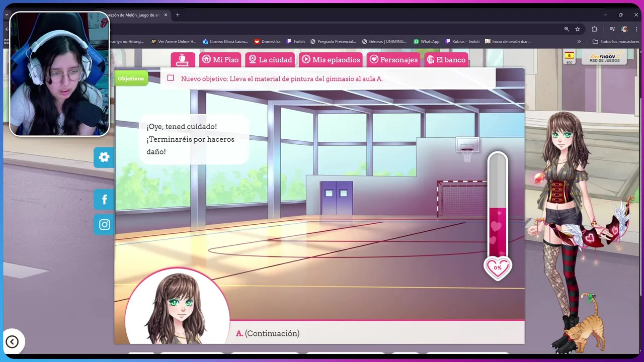Open El banco tab

tap(446, 60)
